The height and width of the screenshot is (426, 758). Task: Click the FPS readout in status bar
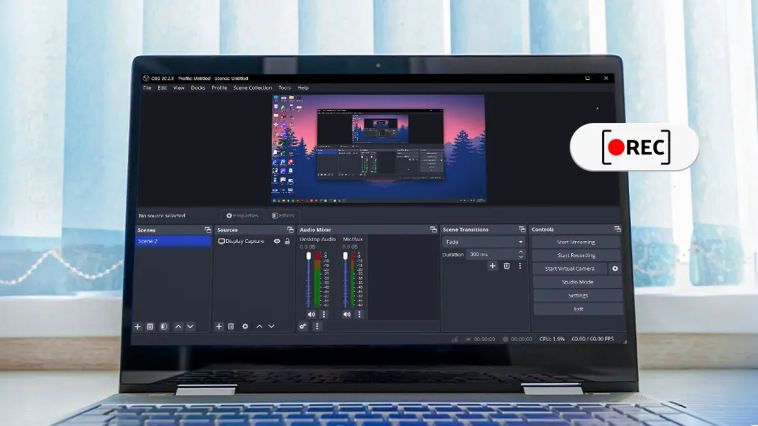click(x=592, y=339)
